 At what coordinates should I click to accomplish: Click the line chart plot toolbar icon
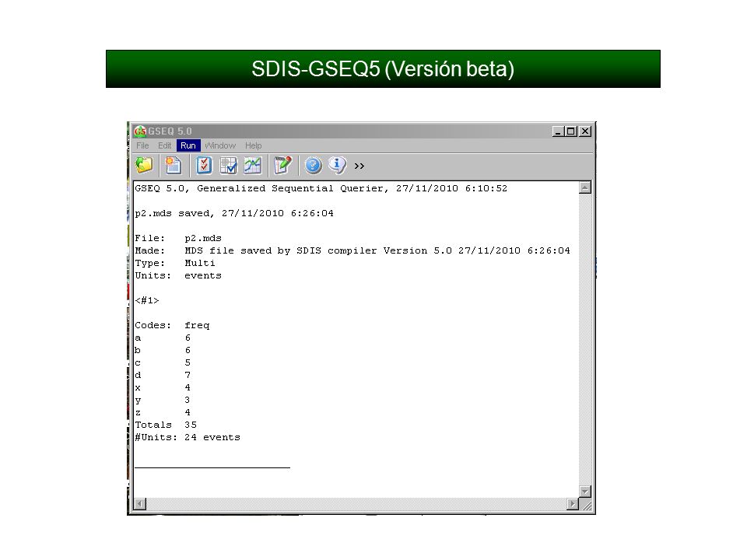point(252,165)
